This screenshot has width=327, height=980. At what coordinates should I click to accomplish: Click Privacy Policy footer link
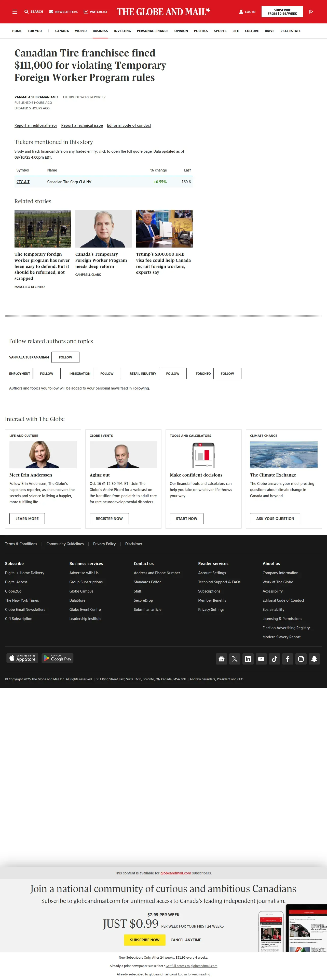[104, 544]
